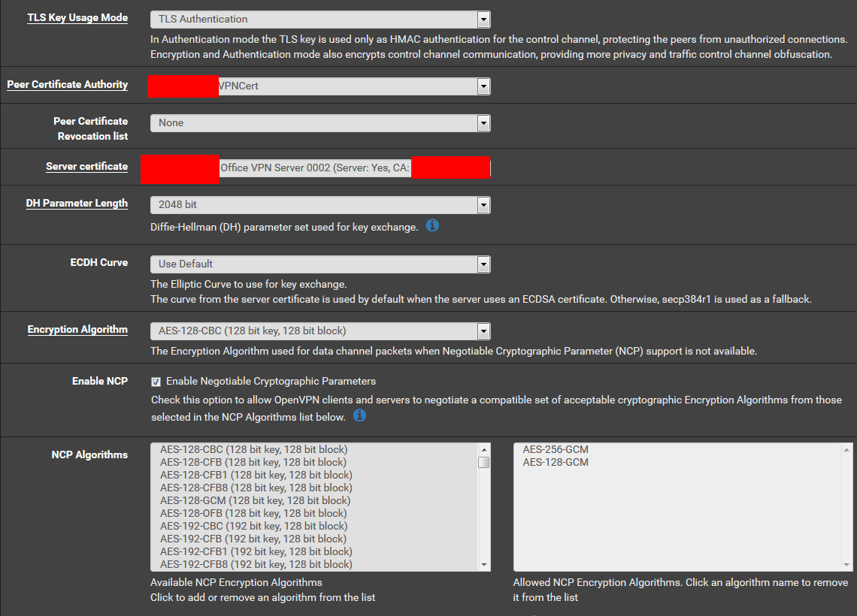This screenshot has width=857, height=616.
Task: Click the Encryption Algorithm label link
Action: tap(77, 330)
